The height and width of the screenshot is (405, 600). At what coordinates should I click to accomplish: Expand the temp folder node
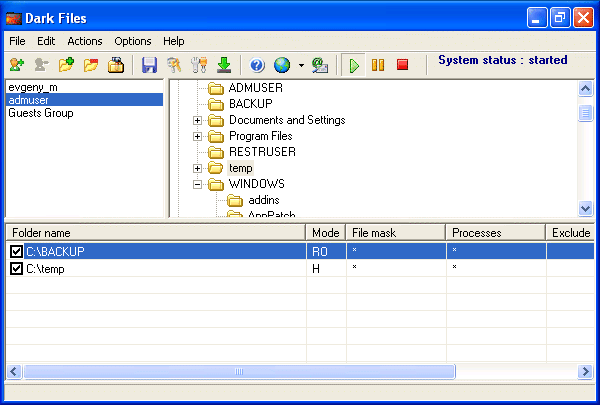click(x=197, y=168)
